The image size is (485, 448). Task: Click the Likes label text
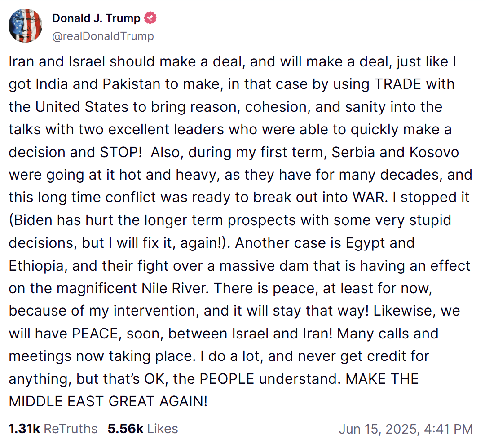[163, 429]
